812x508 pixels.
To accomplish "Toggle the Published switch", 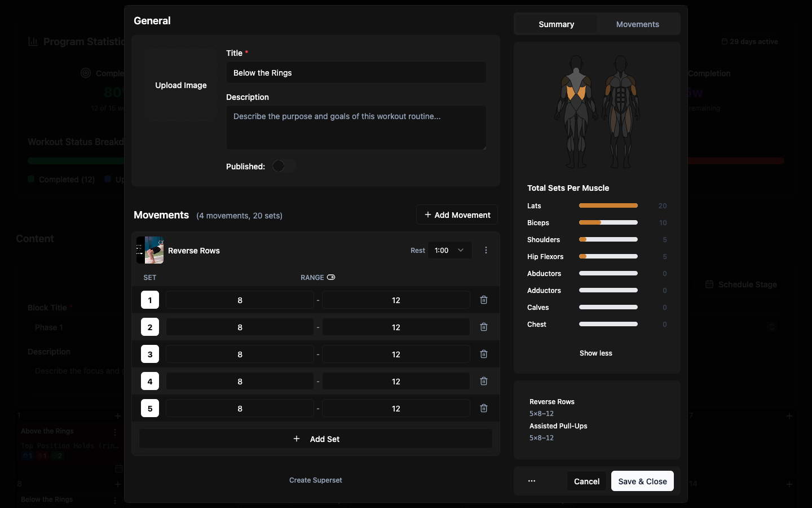I will coord(284,167).
